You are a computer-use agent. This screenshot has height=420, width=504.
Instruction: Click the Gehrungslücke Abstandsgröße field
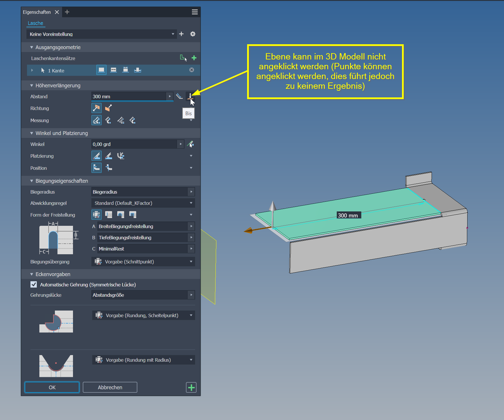pos(139,295)
